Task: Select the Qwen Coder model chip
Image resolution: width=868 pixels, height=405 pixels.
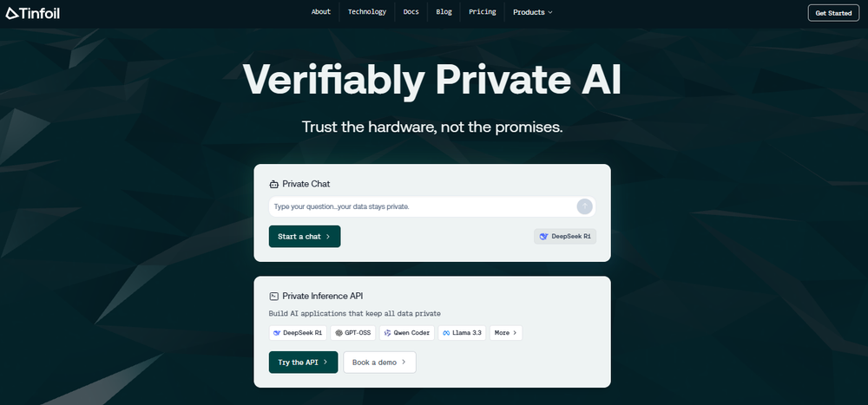Action: tap(406, 332)
